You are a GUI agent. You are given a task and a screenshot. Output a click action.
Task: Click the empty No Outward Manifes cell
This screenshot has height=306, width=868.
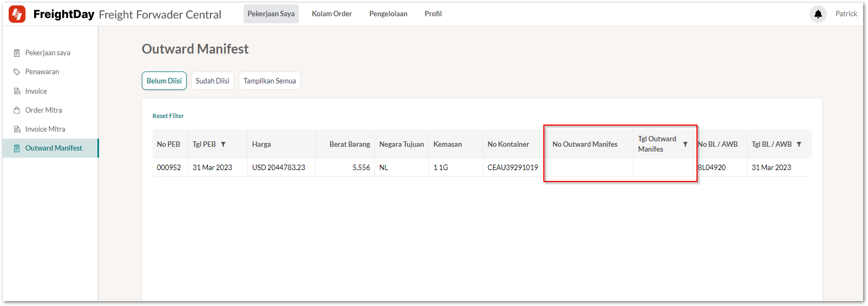(590, 168)
